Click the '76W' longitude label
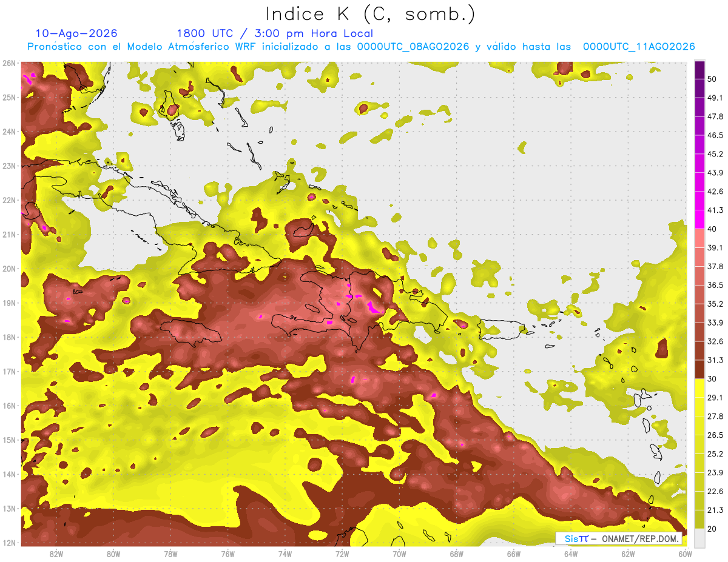Viewport: 728px width, 562px height. [x=228, y=554]
